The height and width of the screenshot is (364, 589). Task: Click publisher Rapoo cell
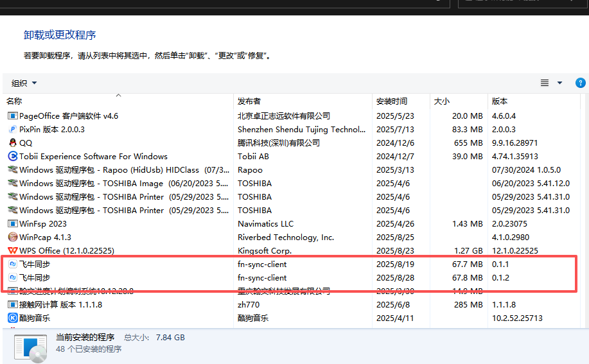250,170
